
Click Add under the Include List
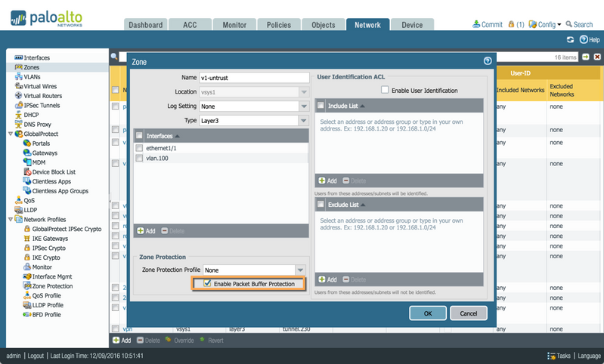pyautogui.click(x=327, y=180)
